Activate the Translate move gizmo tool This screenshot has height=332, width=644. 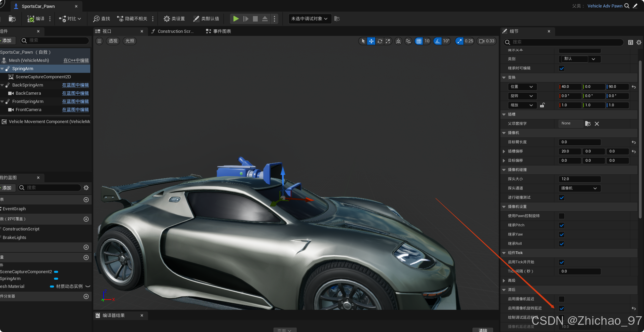pos(371,41)
